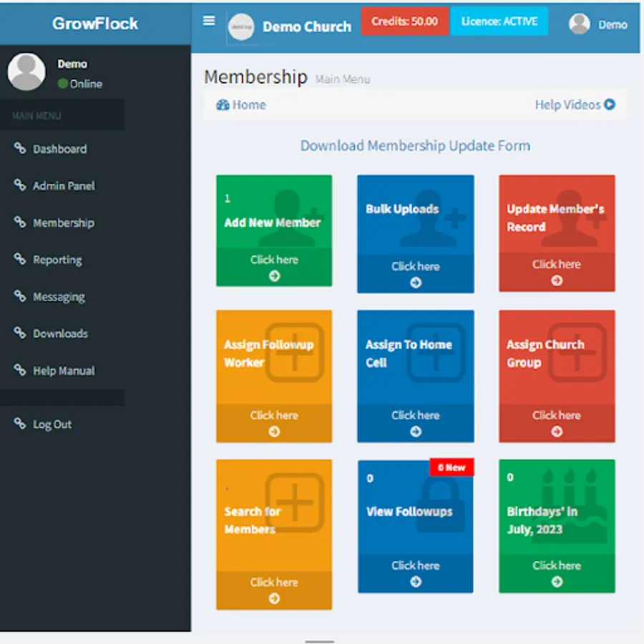This screenshot has width=644, height=644.
Task: Click "Click here" under Assign Church Group
Action: [557, 415]
